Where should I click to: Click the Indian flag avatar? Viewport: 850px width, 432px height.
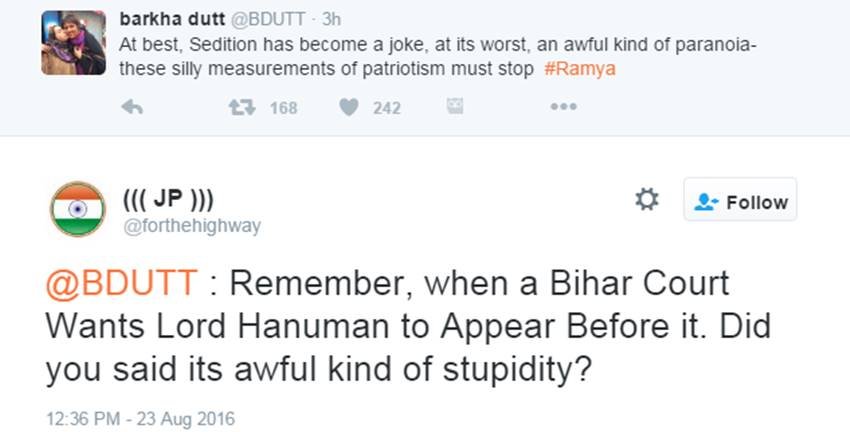(77, 209)
